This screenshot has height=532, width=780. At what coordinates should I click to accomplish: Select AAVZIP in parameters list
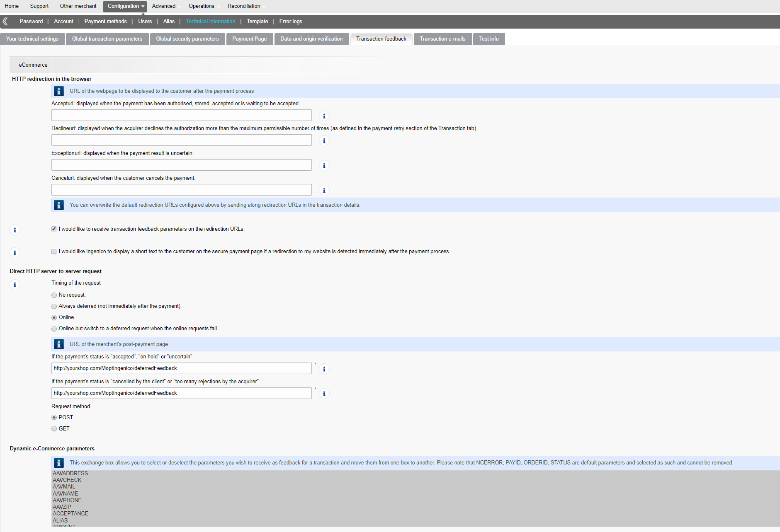pos(62,507)
